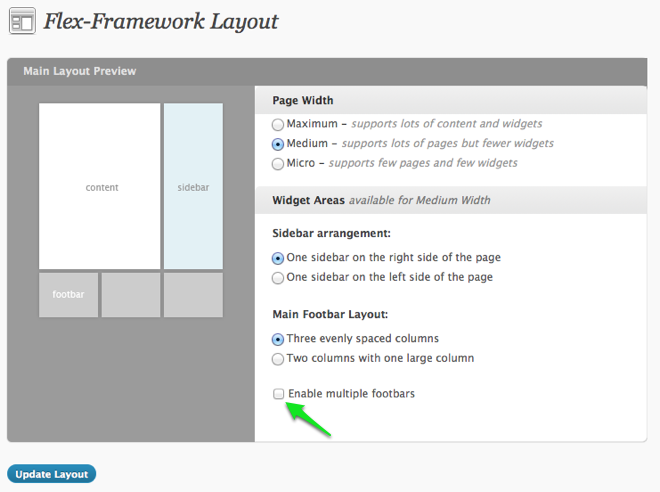
Task: Select one sidebar on the right side
Action: point(278,258)
